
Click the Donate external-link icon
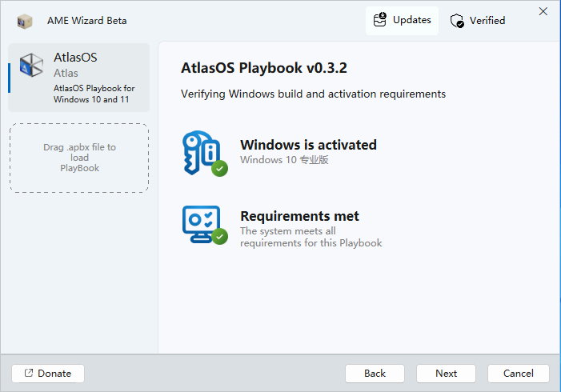point(29,373)
